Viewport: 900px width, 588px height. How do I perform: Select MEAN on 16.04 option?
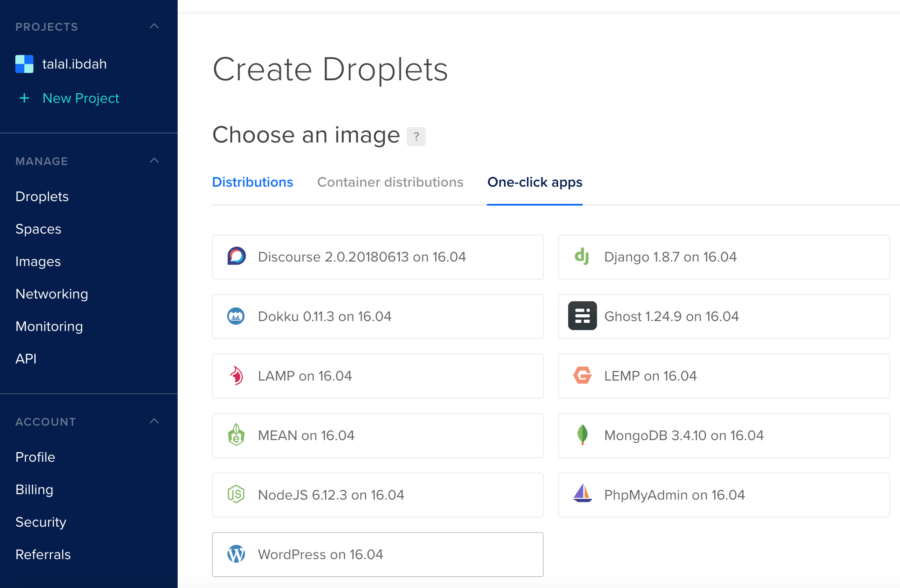tap(377, 436)
